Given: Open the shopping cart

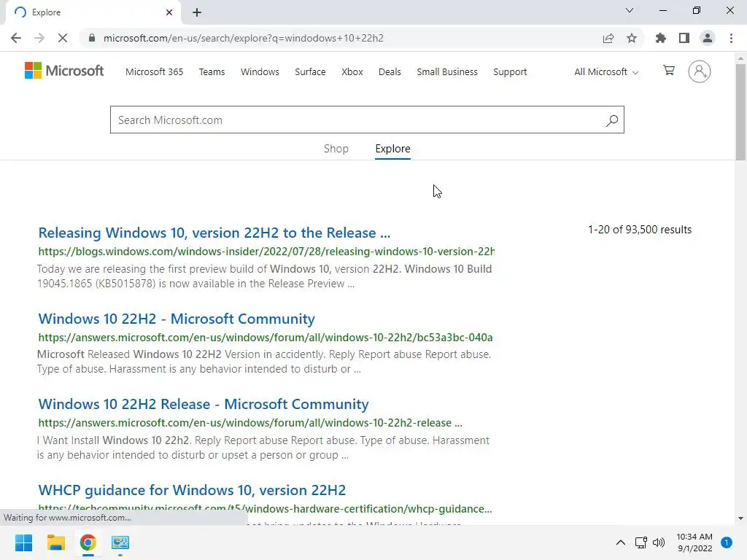Looking at the screenshot, I should 669,71.
